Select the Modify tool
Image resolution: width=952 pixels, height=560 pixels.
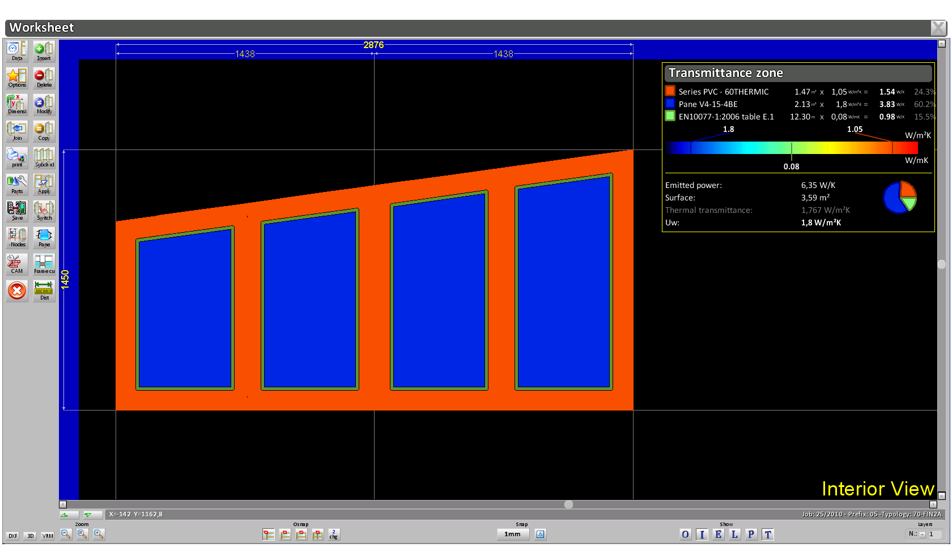pyautogui.click(x=44, y=104)
